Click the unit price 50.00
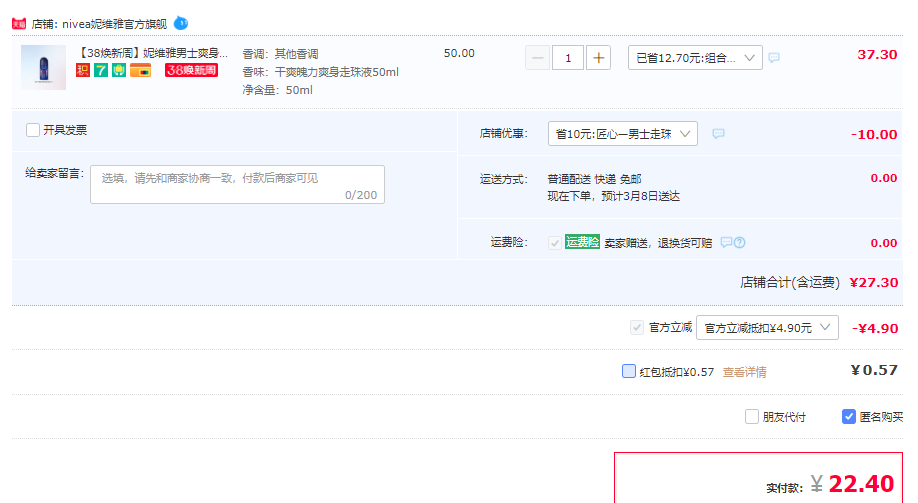This screenshot has width=918, height=503. coord(459,53)
